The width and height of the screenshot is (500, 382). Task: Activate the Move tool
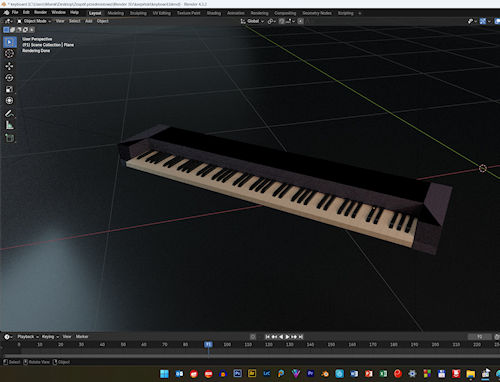tap(9, 66)
